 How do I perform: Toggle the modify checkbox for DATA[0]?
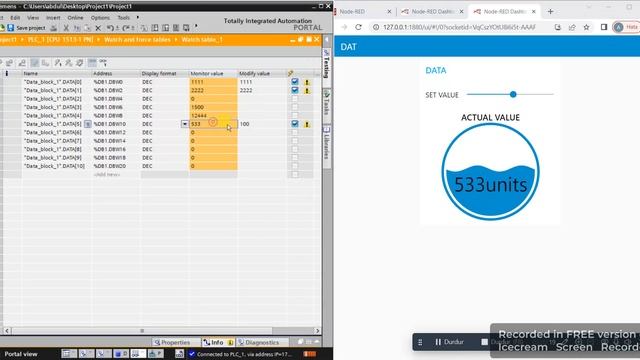(295, 82)
